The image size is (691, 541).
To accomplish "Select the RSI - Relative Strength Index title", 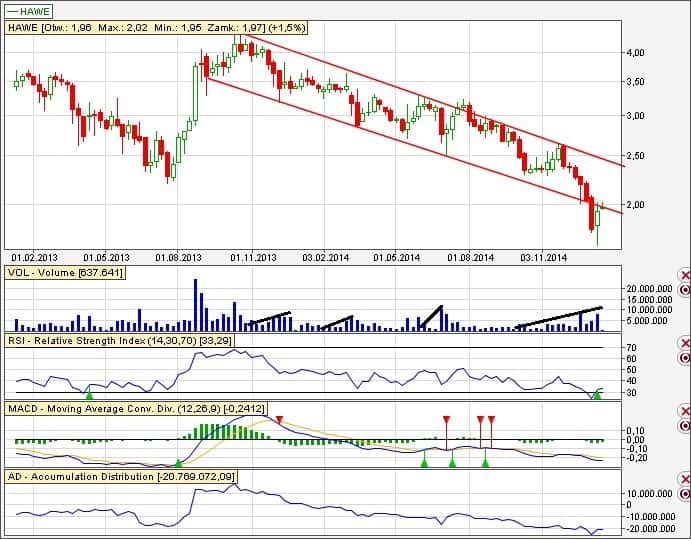I will click(x=122, y=340).
